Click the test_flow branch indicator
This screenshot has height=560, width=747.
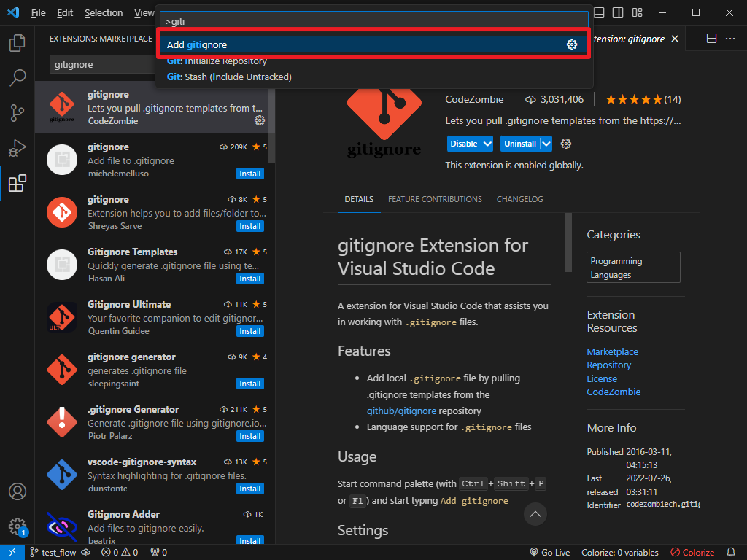click(60, 553)
